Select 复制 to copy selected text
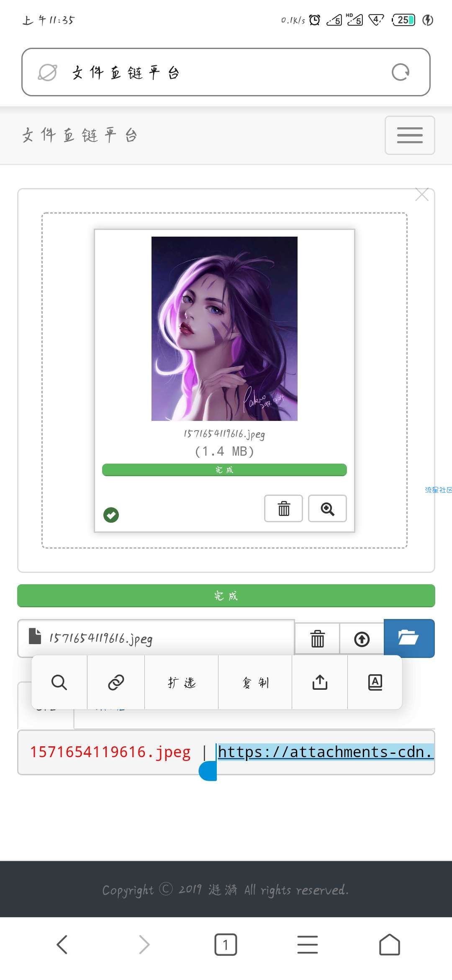Screen dimensions: 452x980 [255, 682]
